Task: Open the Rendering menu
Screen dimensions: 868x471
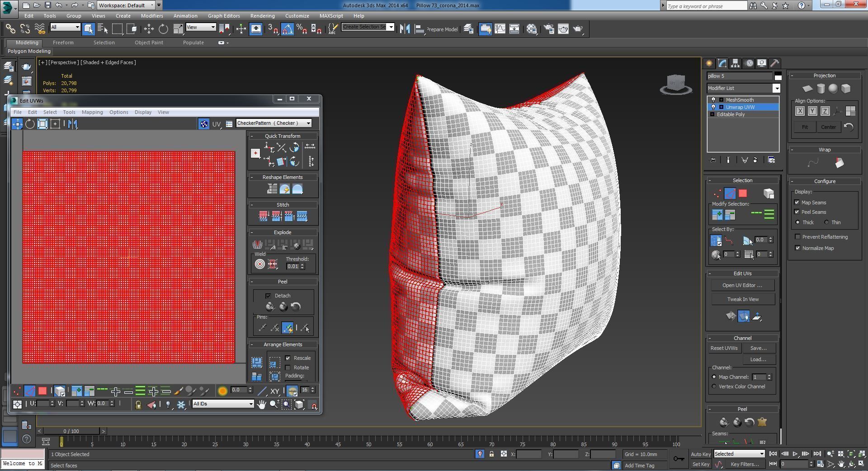Action: coord(262,16)
